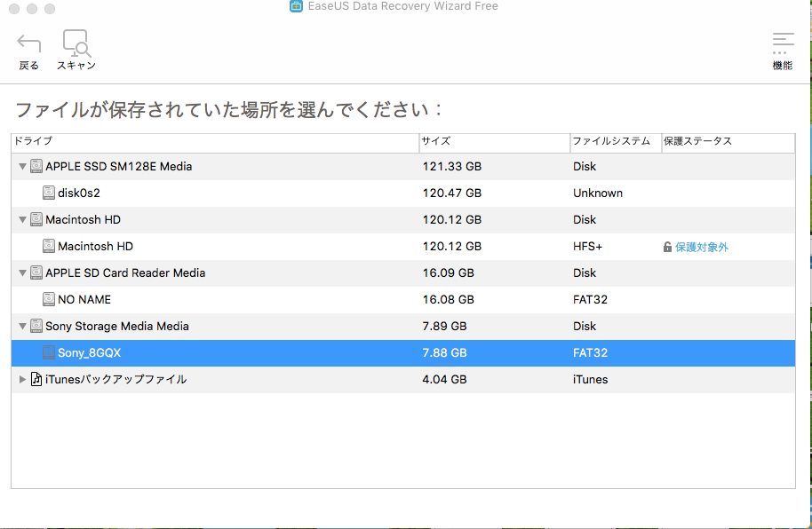Click the 7.88 GB size value
This screenshot has height=529, width=812.
point(444,353)
